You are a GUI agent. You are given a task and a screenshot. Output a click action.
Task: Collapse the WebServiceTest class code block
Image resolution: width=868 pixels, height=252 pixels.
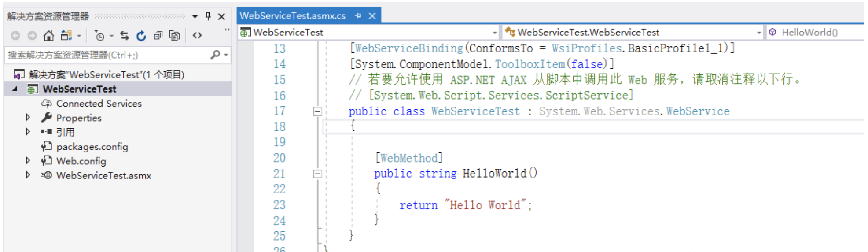317,111
